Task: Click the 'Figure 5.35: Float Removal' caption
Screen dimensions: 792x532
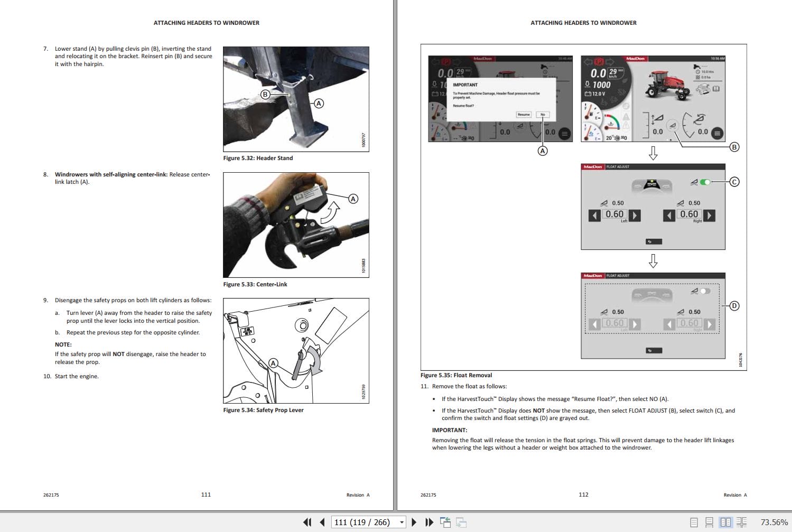Action: [x=456, y=375]
